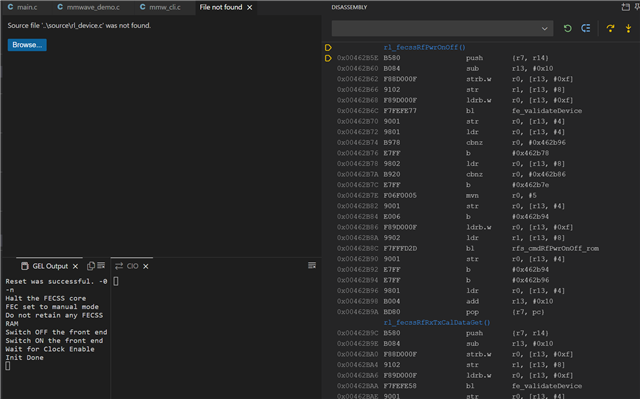
Task: Clear the GEL Output console icon
Action: click(101, 266)
